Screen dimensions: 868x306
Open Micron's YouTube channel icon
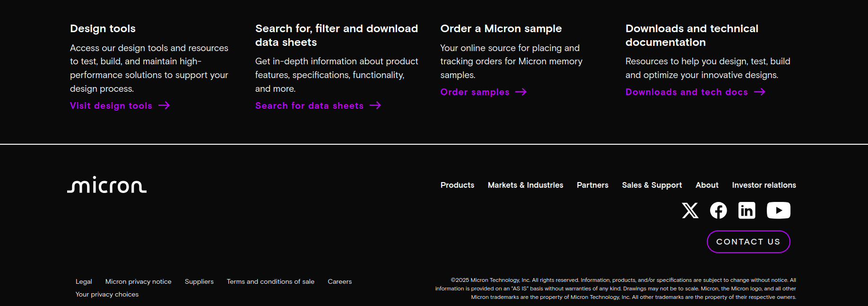pyautogui.click(x=778, y=210)
